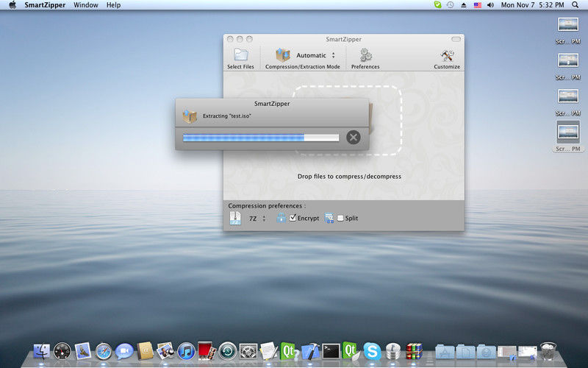Open the Window menu
Screen dimensions: 588x368
click(86, 5)
